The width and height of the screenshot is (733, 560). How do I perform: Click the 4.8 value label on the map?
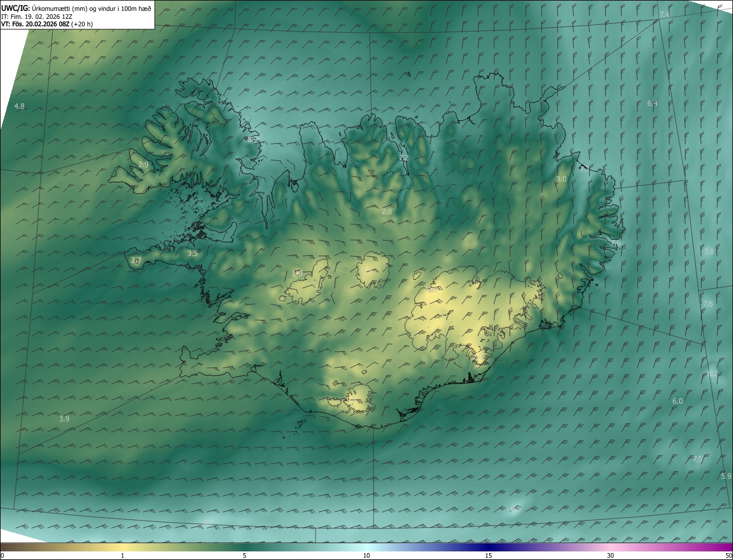(19, 107)
